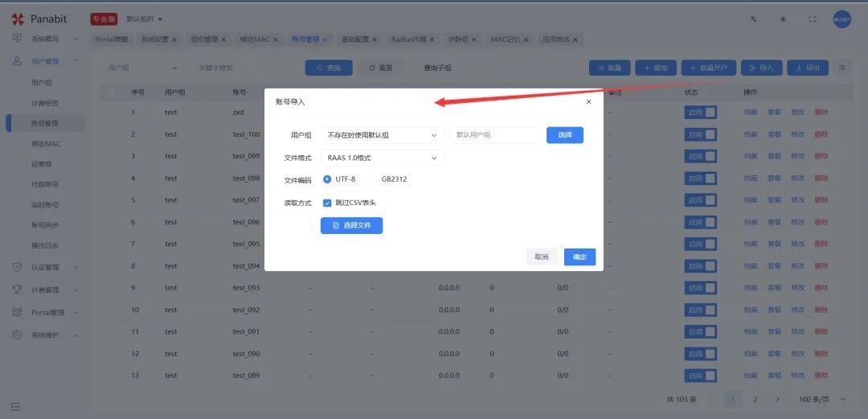This screenshot has height=419, width=868.
Task: Expand the 计费管理 sidebar section
Action: tap(76, 290)
